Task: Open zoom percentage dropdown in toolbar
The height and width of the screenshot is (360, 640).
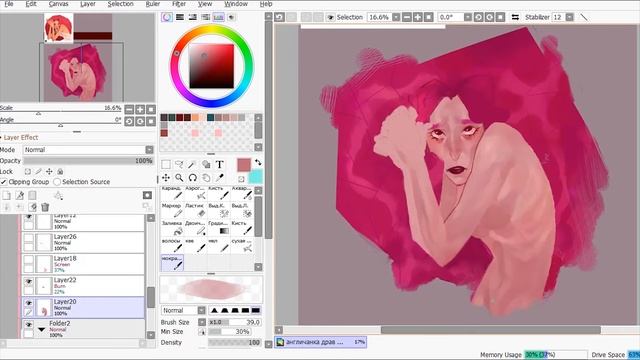Action: (396, 17)
